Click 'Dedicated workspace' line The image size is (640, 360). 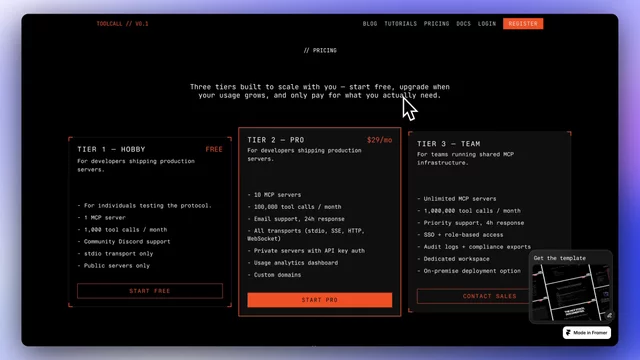pyautogui.click(x=453, y=259)
